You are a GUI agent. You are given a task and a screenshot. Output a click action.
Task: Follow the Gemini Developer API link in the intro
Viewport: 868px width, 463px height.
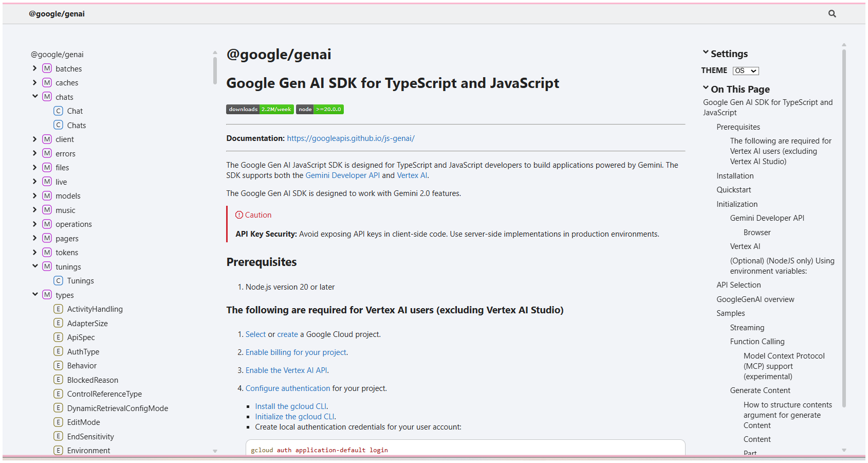(x=343, y=175)
